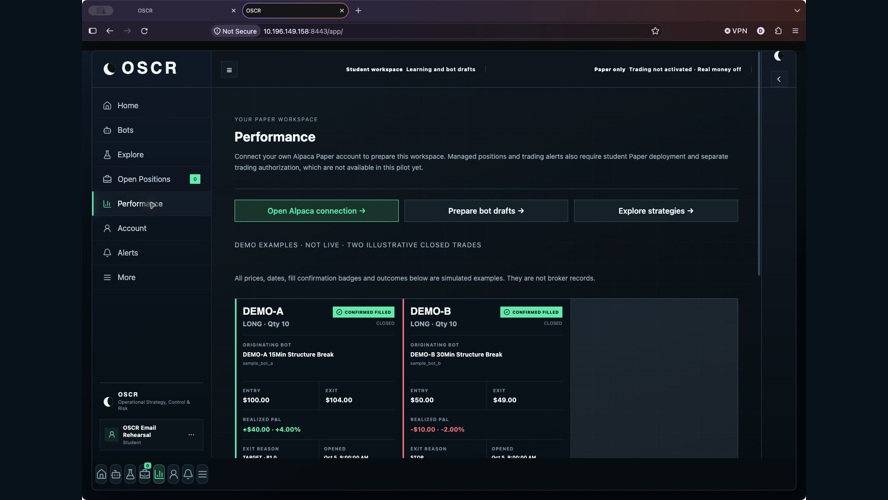Go to Bots in the sidebar

[151, 130]
